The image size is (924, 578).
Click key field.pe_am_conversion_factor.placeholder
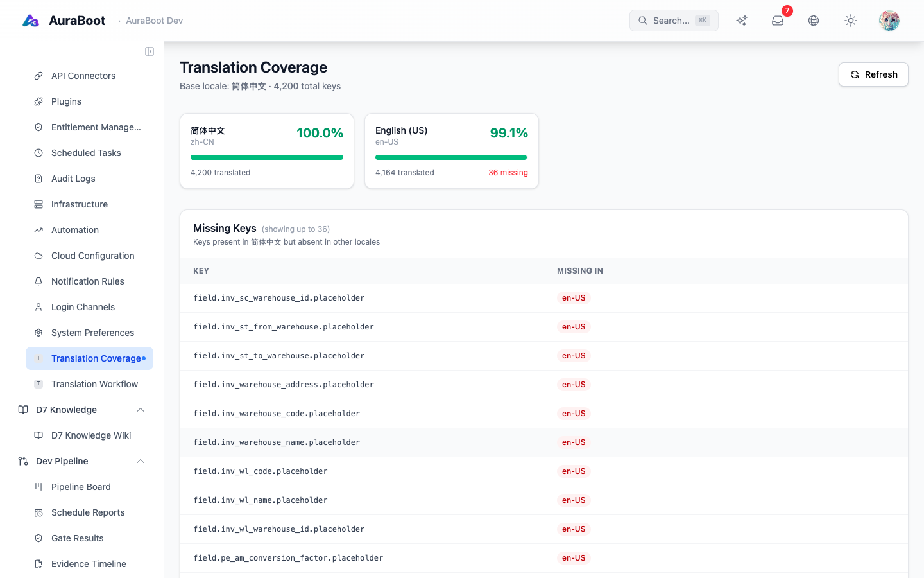[x=288, y=558]
